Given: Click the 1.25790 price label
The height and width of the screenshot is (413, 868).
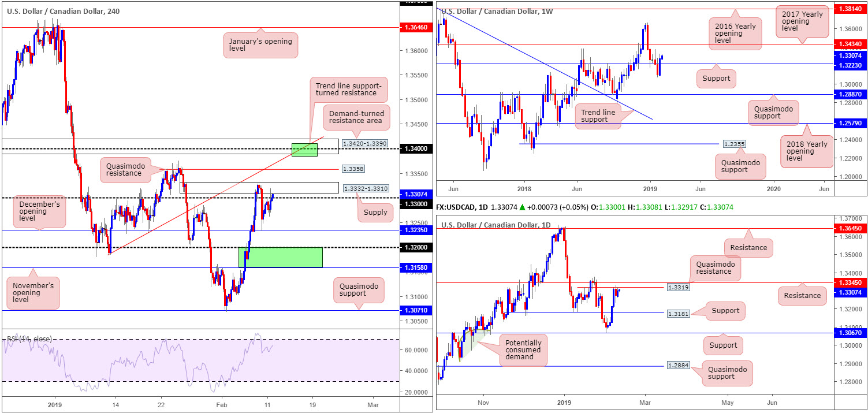Looking at the screenshot, I should click(850, 122).
